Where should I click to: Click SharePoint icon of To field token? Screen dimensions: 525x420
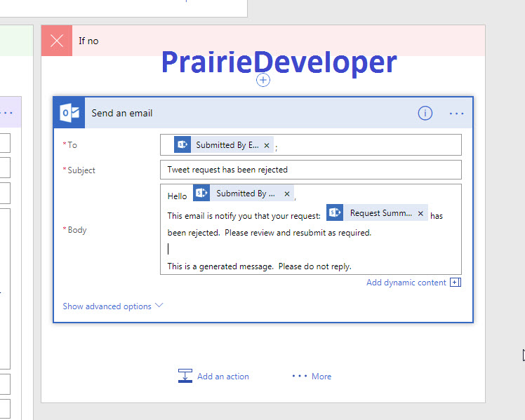coord(182,144)
